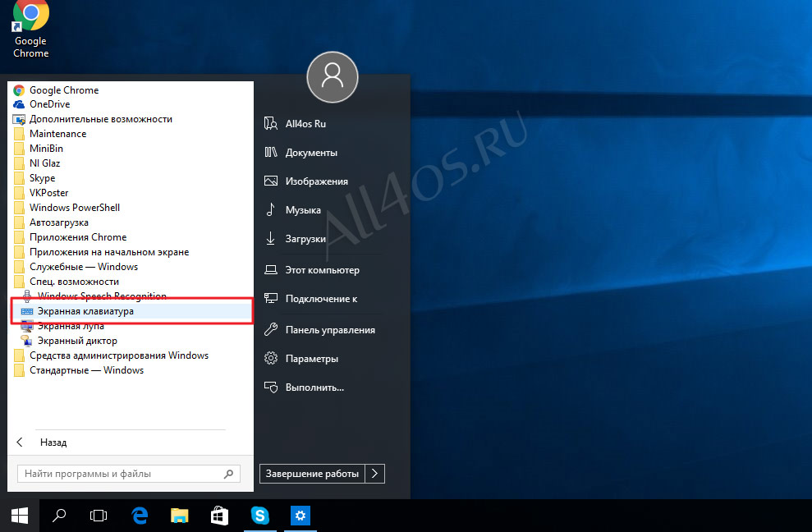Click the Экранный диктор narrator icon
This screenshot has width=812, height=532.
pos(26,341)
